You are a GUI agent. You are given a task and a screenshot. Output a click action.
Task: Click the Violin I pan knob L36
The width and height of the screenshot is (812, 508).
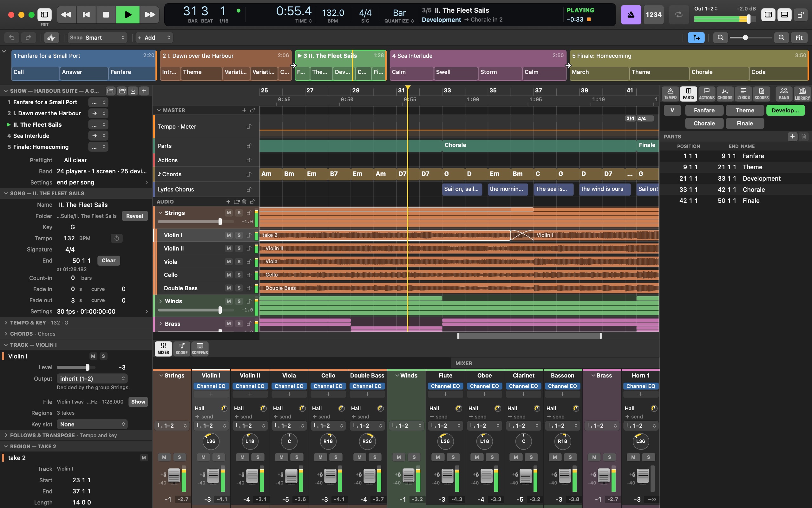[x=211, y=441]
